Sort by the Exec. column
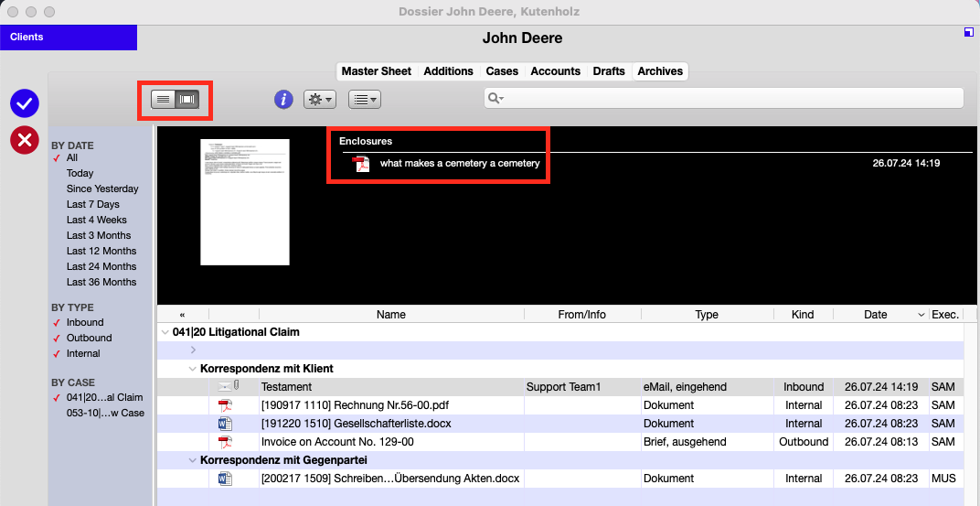The image size is (980, 506). pos(945,315)
